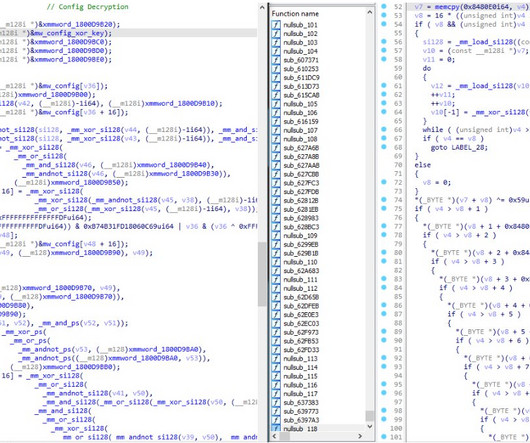This screenshot has height=443, width=530.
Task: Click the function icon beside sub_629B1B
Action: click(x=276, y=253)
